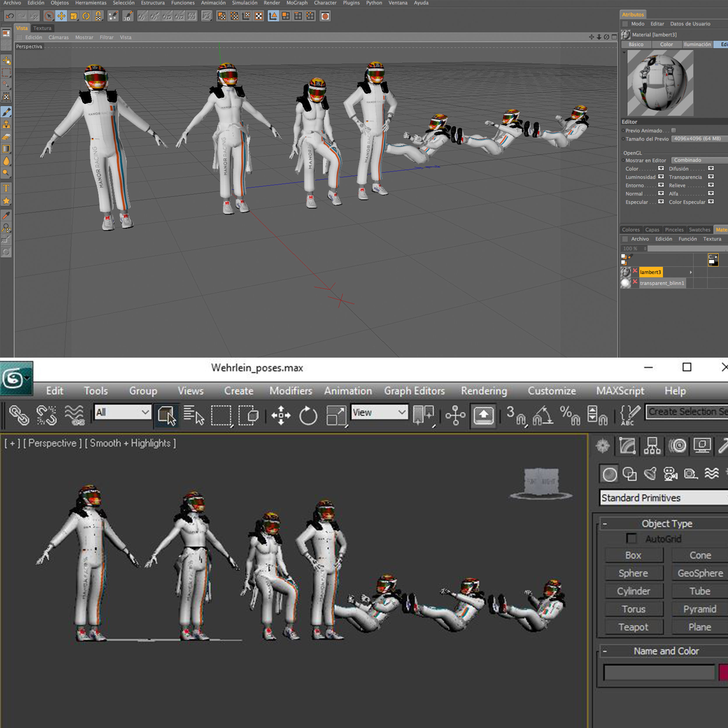
Task: Enable the AutoGrid checkbox
Action: (x=632, y=538)
